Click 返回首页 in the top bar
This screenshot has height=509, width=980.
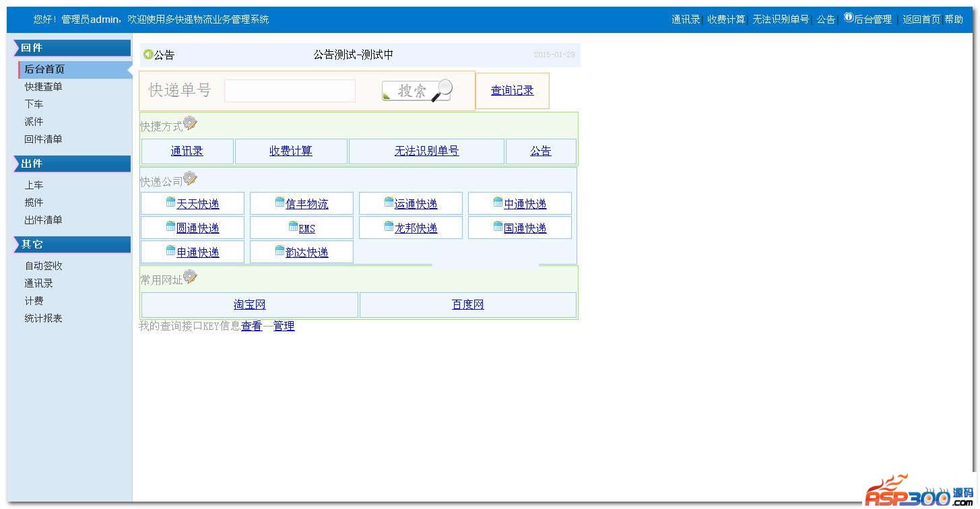pyautogui.click(x=921, y=20)
